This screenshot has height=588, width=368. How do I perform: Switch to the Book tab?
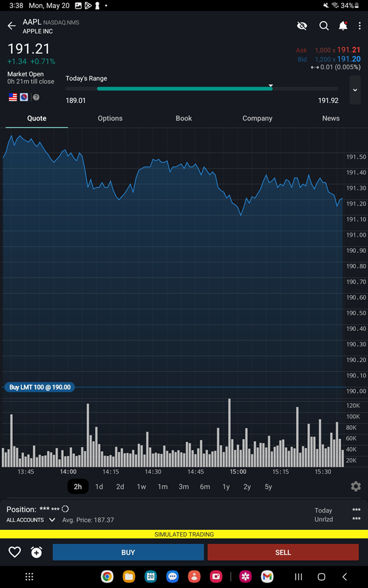point(183,118)
